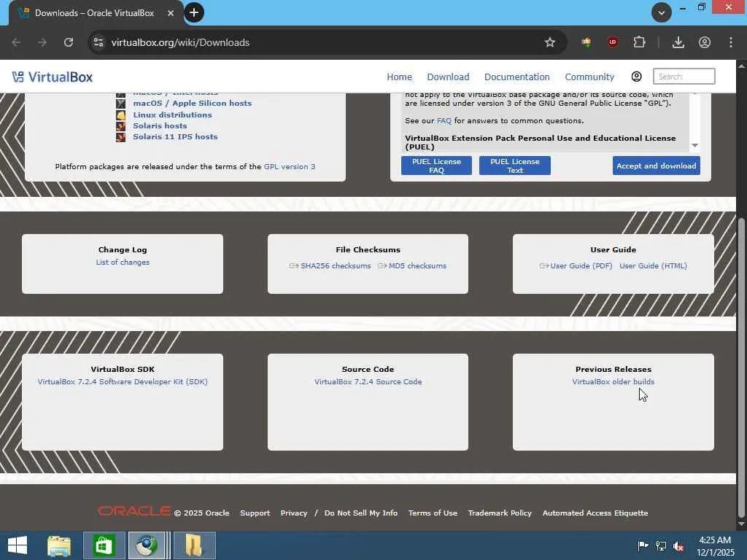
Task: Select the Downloads – Oracle VirtualBox tab
Action: coord(94,13)
